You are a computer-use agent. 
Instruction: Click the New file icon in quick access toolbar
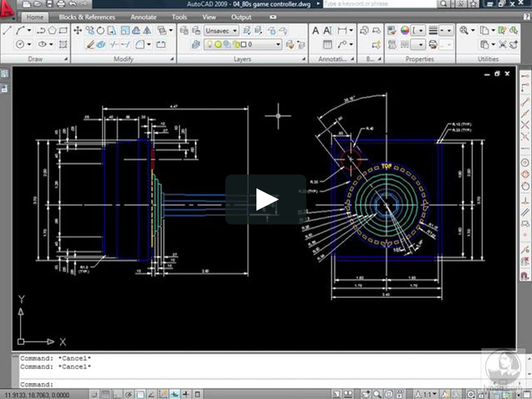click(26, 4)
